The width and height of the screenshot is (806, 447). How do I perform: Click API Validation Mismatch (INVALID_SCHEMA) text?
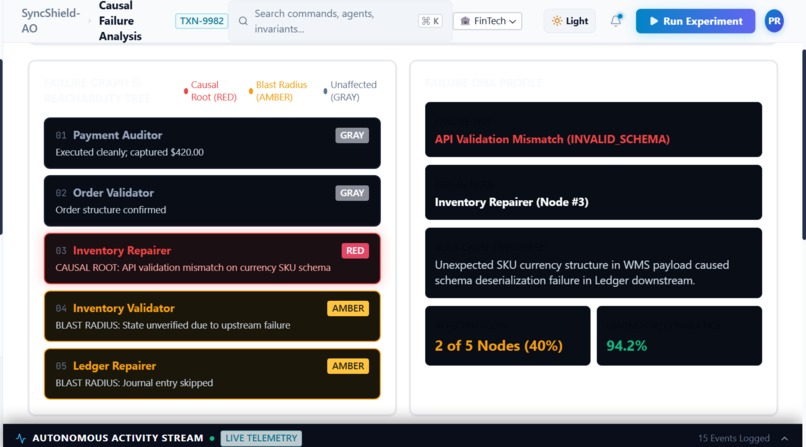click(x=552, y=139)
